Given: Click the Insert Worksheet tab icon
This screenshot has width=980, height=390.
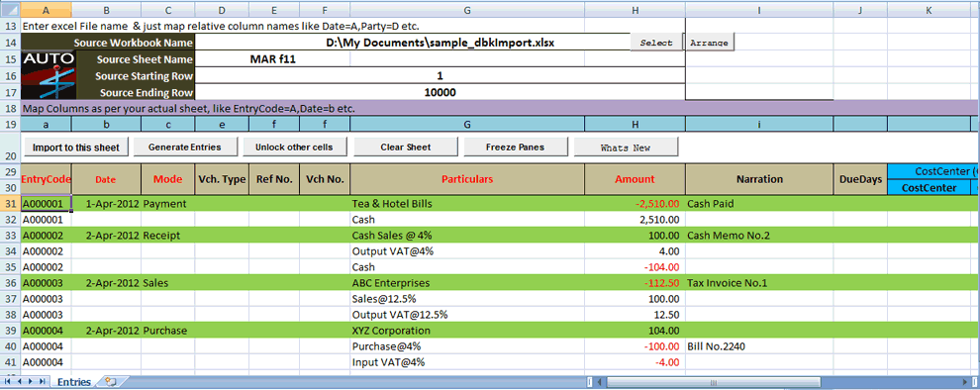Looking at the screenshot, I should click(x=111, y=381).
